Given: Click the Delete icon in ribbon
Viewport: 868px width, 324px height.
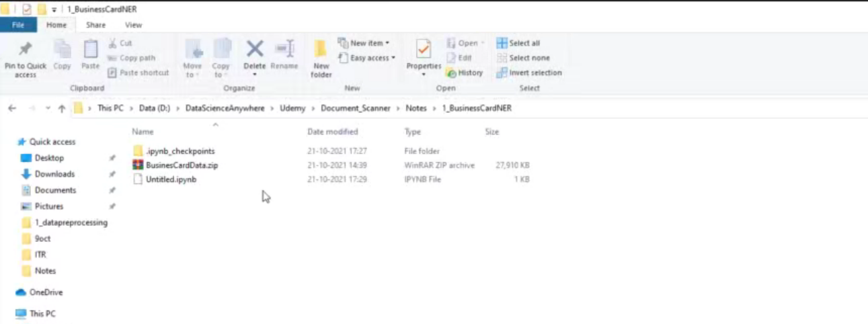Looking at the screenshot, I should [x=254, y=50].
